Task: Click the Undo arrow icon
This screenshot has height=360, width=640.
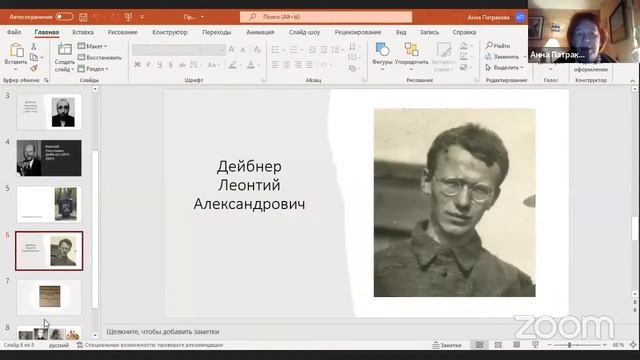Action: point(97,17)
